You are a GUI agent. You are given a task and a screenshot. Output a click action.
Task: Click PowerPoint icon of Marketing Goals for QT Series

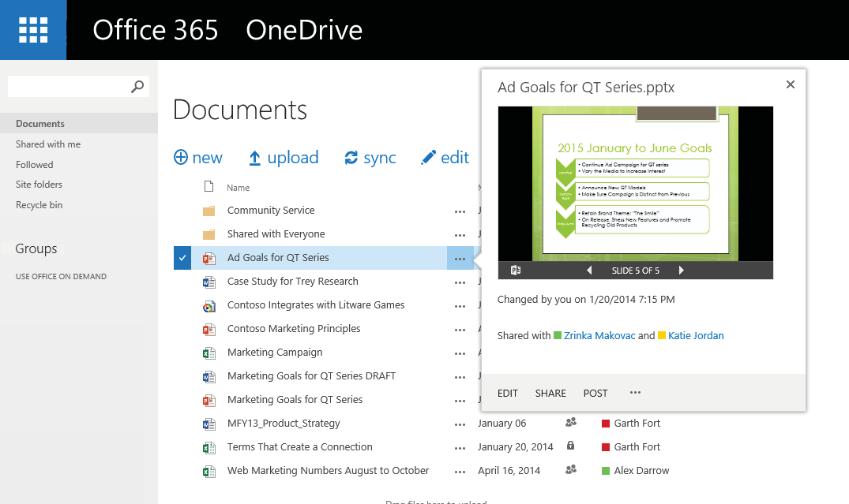coord(209,400)
